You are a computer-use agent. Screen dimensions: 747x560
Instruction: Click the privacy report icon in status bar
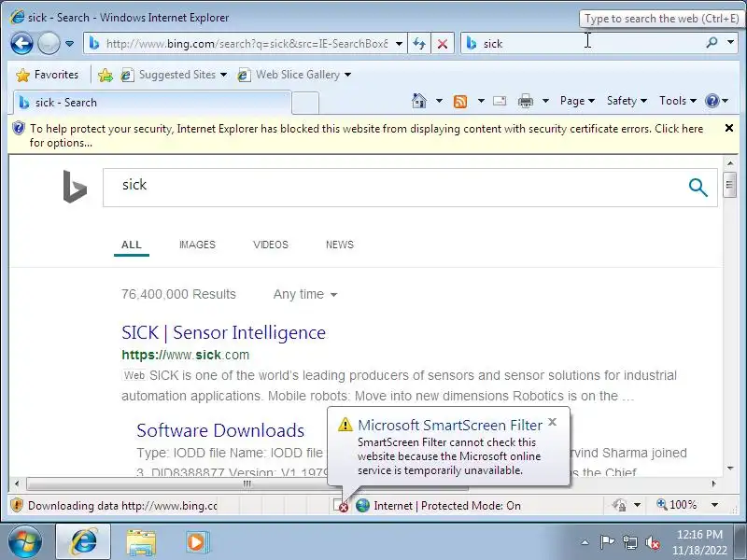(x=619, y=505)
